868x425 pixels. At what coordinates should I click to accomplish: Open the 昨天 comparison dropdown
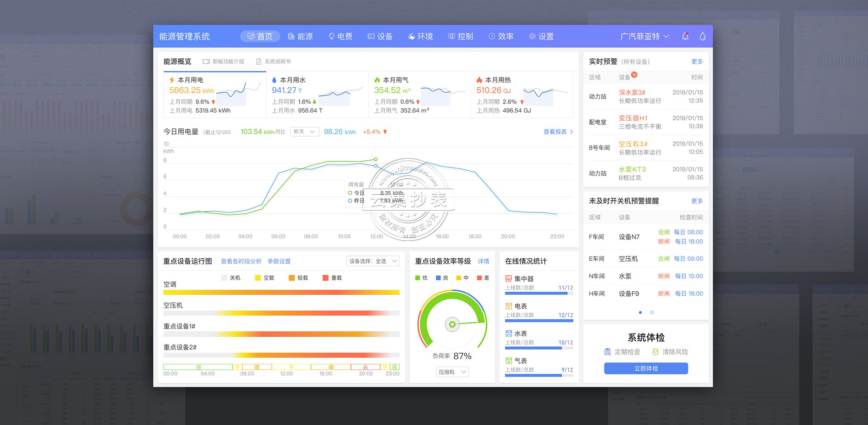pos(304,132)
